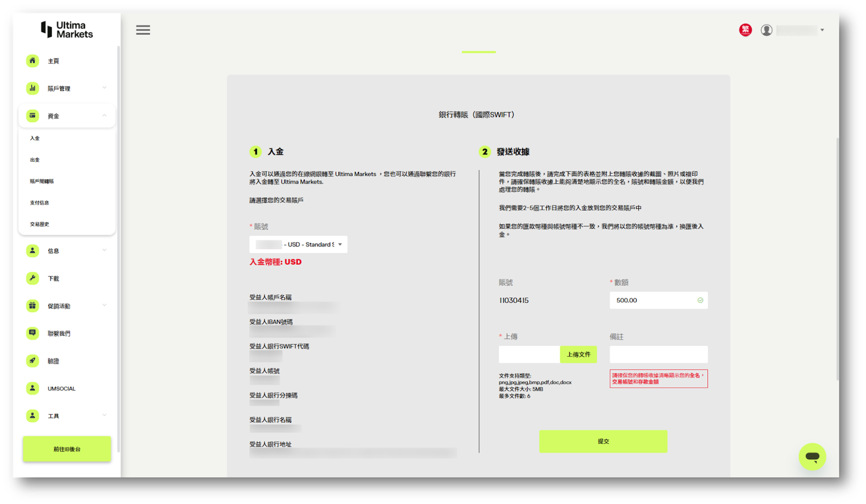866x504 pixels.
Task: Click the 促銷活動 gift icon
Action: (32, 306)
